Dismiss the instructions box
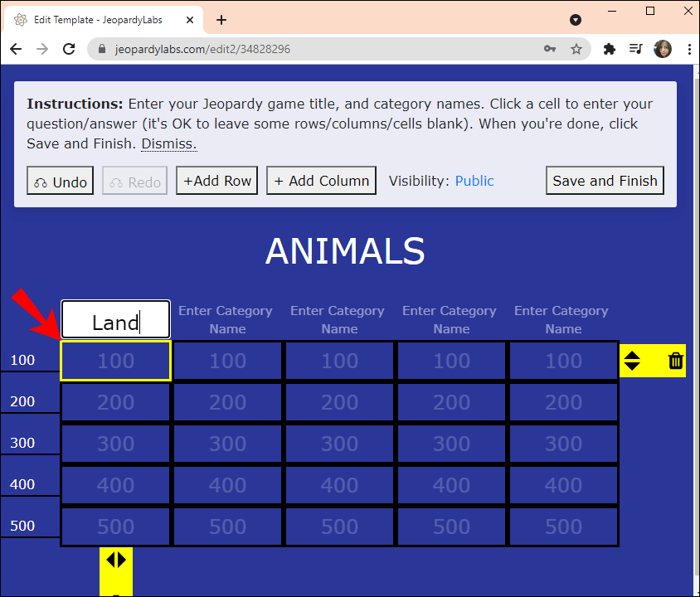The width and height of the screenshot is (700, 597). coord(168,143)
